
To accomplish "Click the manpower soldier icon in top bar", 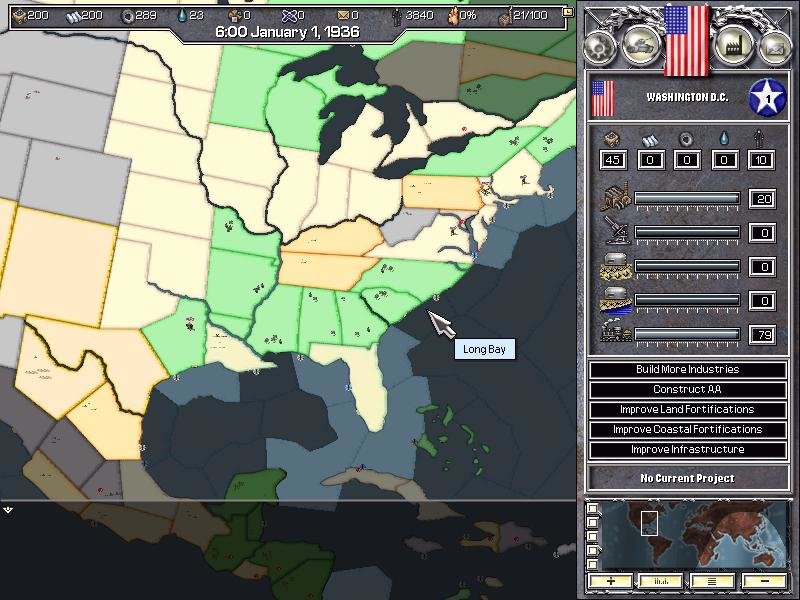I will point(396,16).
